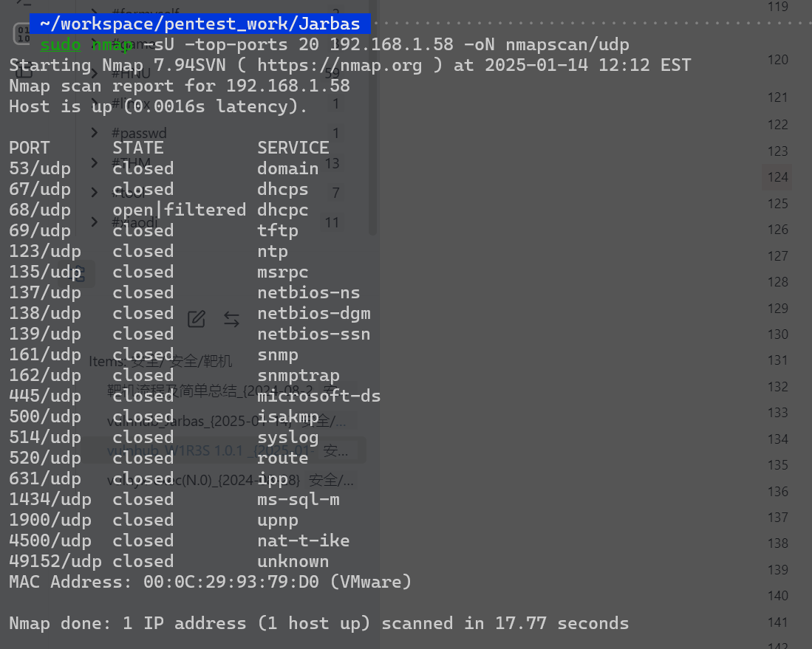Click the faint icon beside 135/udp row

point(81,273)
